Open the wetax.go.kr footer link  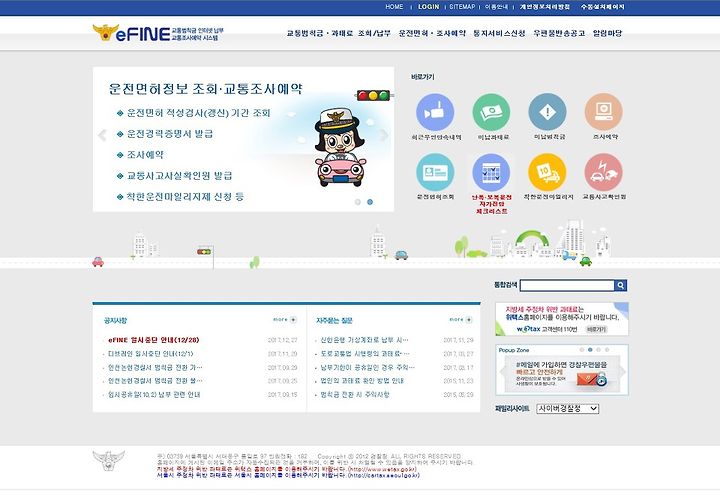click(x=382, y=469)
